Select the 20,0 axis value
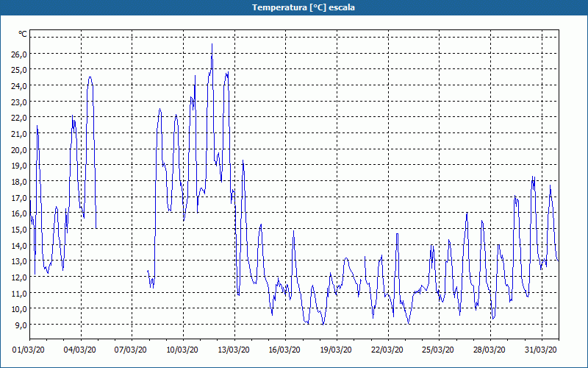588x368 pixels. 19,149
